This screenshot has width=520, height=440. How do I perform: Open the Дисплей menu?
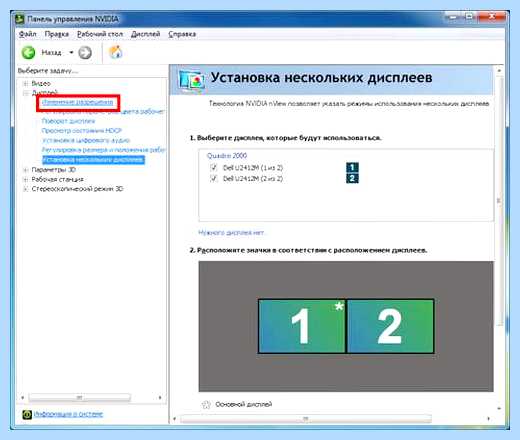pyautogui.click(x=146, y=34)
